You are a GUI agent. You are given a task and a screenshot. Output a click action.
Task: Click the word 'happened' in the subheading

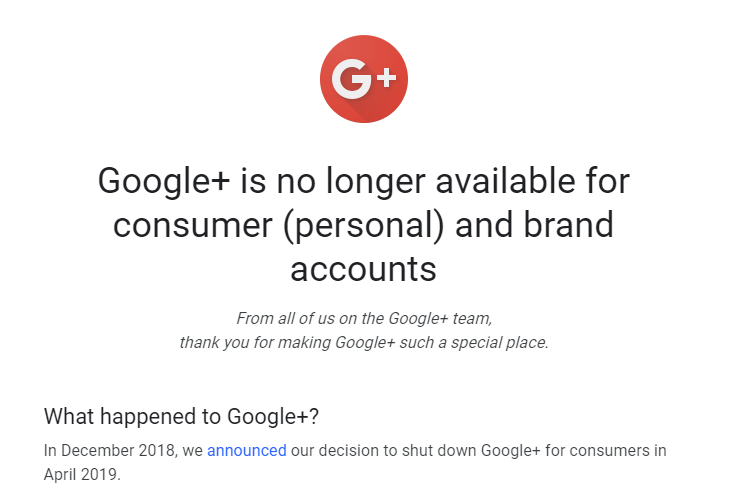click(x=149, y=416)
